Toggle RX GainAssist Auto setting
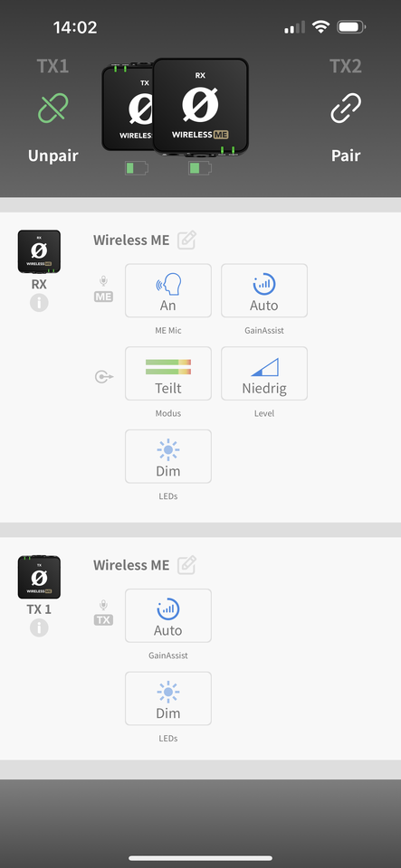Screen dimensions: 401x868 coord(264,290)
